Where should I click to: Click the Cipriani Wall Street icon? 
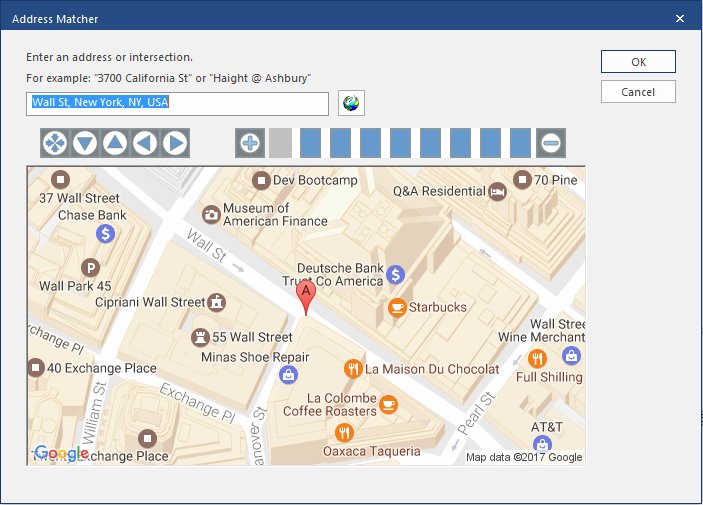pos(217,302)
